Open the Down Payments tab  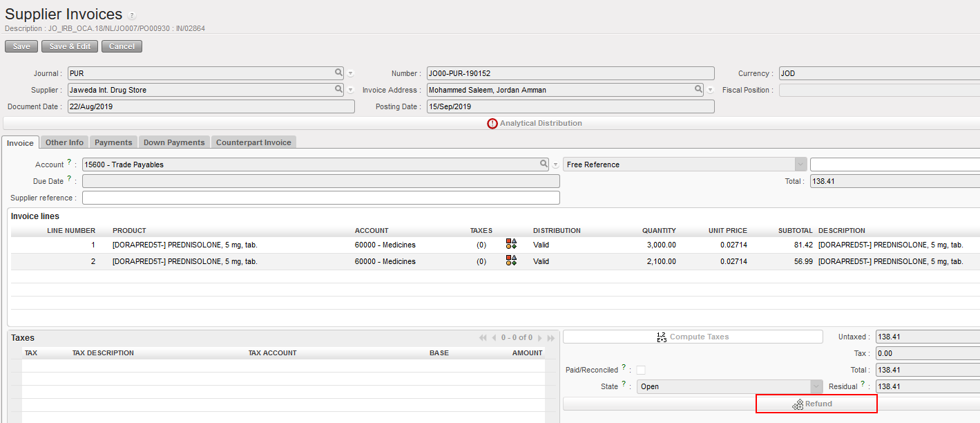coord(174,142)
